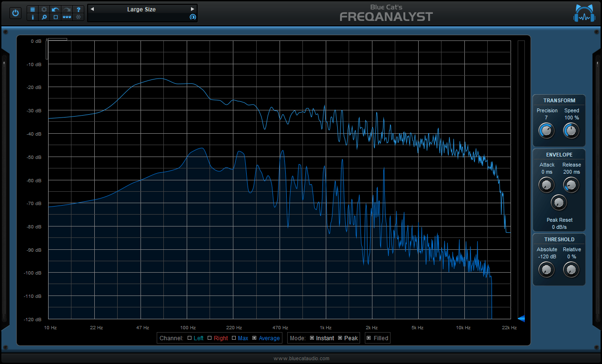Click the three-dots opacity icon

(67, 17)
